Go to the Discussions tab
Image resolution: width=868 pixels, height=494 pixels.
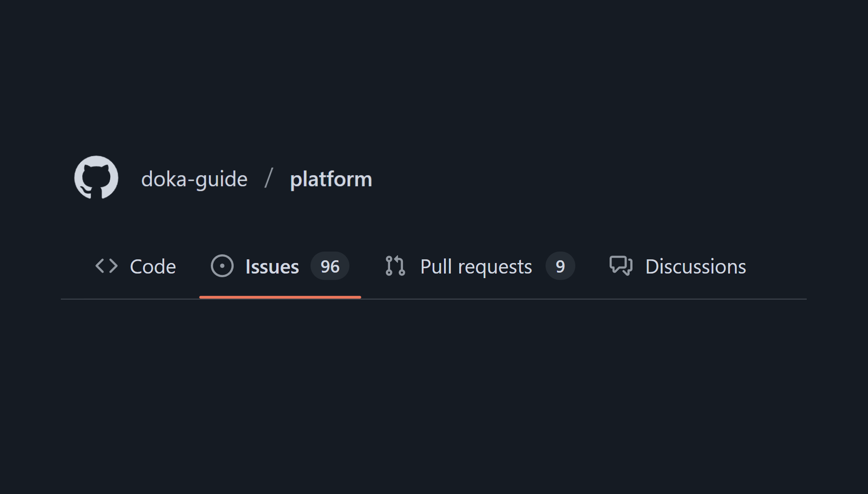tap(696, 267)
